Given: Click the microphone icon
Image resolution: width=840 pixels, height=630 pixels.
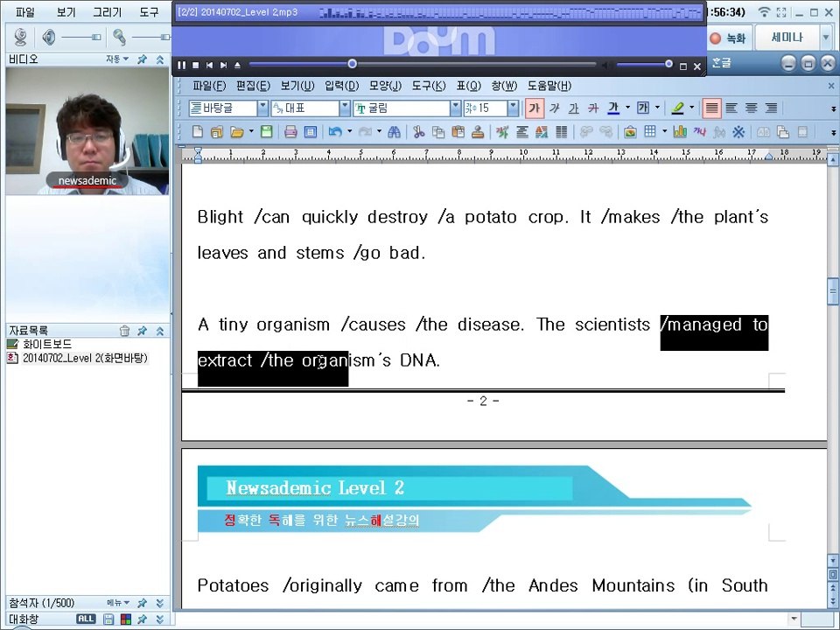Looking at the screenshot, I should pyautogui.click(x=120, y=37).
